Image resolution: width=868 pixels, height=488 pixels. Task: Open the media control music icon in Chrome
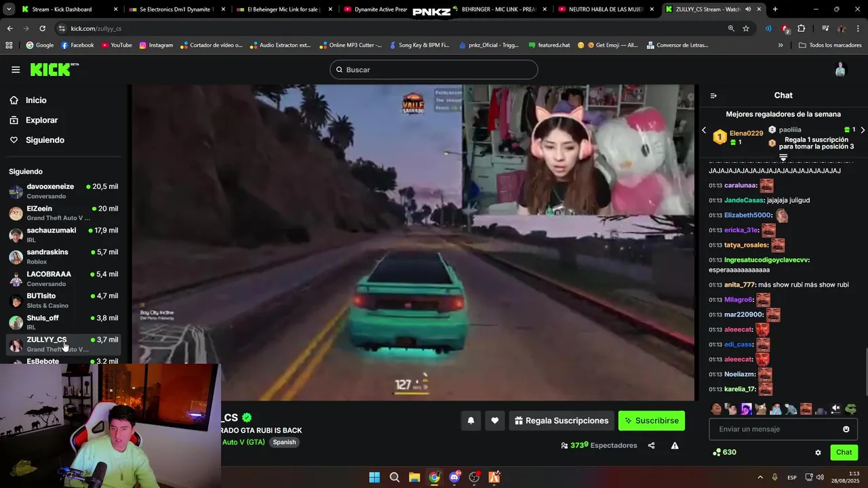tap(825, 28)
